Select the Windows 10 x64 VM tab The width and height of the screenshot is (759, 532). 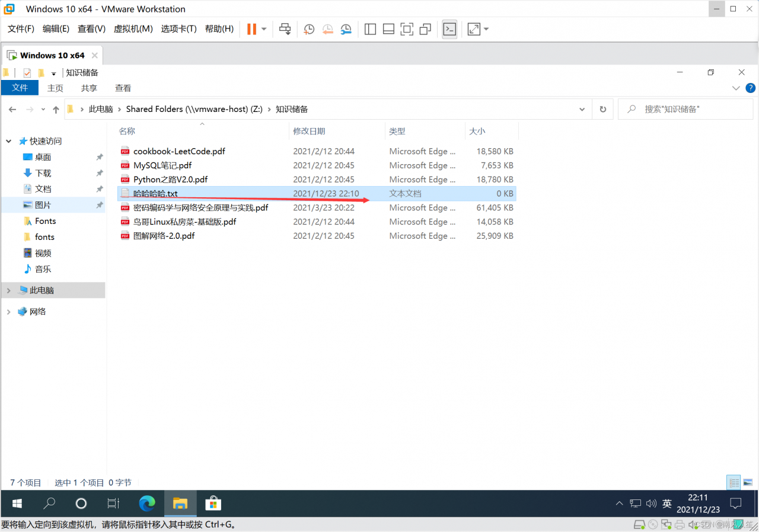tap(52, 55)
